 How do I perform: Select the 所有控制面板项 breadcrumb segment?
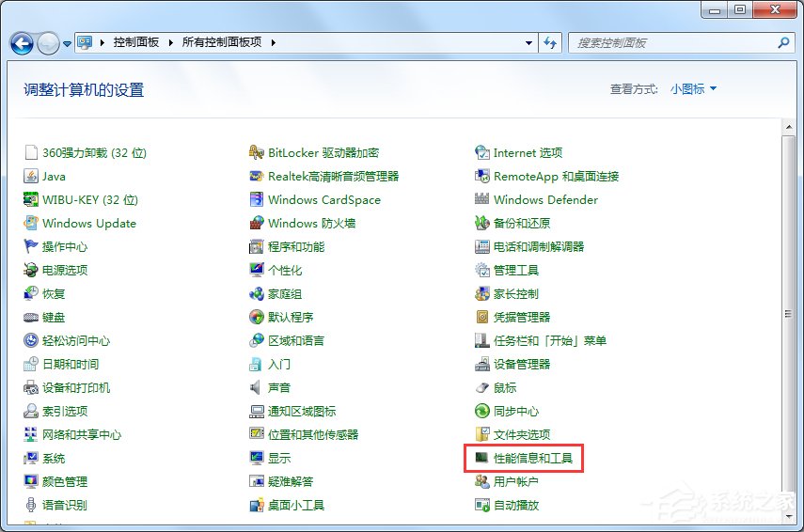coord(222,42)
